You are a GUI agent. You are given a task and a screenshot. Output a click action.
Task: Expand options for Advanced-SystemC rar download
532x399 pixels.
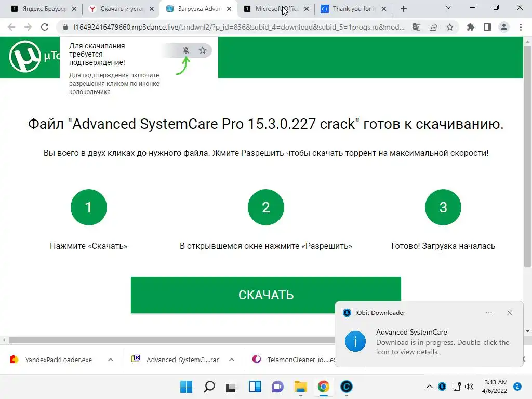coord(232,360)
